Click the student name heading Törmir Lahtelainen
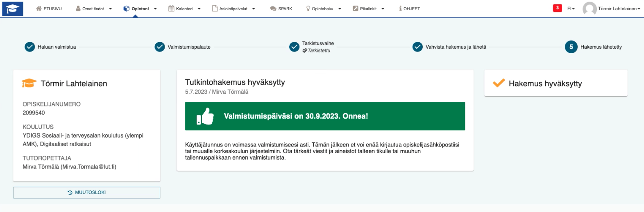Image resolution: width=644 pixels, height=212 pixels. 74,83
